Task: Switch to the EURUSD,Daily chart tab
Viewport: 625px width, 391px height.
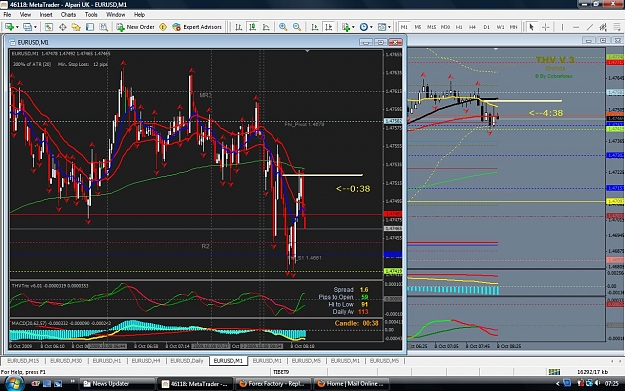Action: coord(187,361)
